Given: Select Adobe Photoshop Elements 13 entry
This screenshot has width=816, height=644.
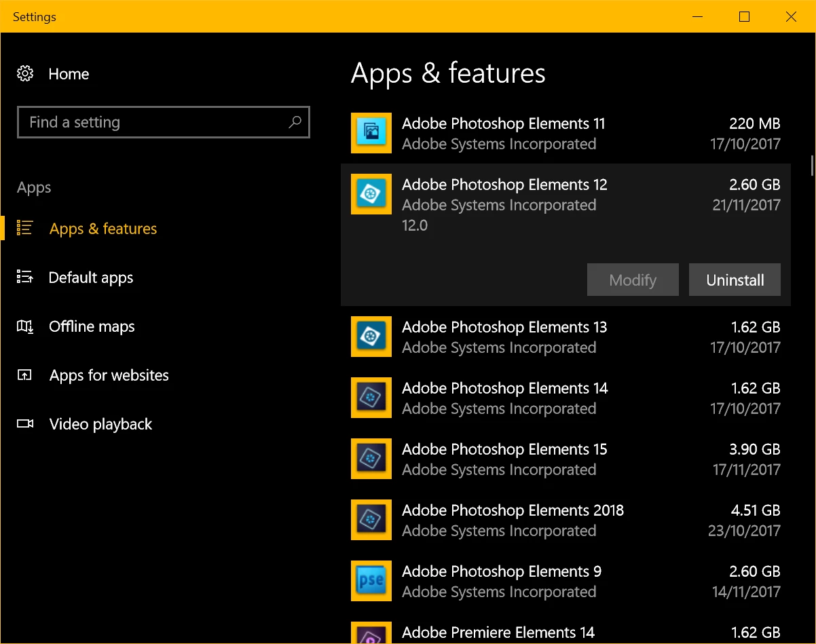Looking at the screenshot, I should click(x=565, y=337).
